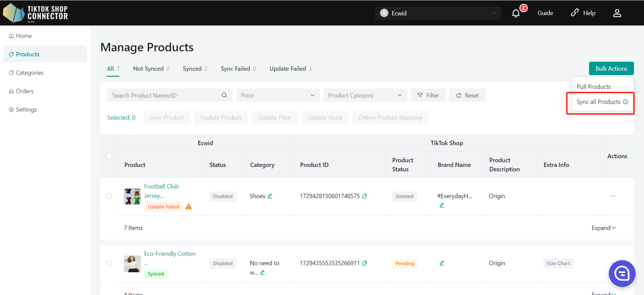
Task: Open the Ecwid store selector dropdown
Action: [438, 13]
